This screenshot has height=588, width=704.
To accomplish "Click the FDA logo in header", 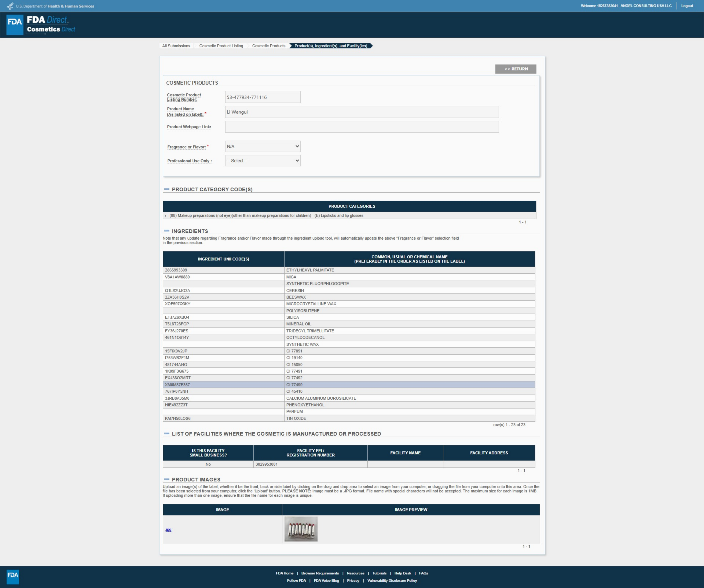I will pyautogui.click(x=15, y=25).
